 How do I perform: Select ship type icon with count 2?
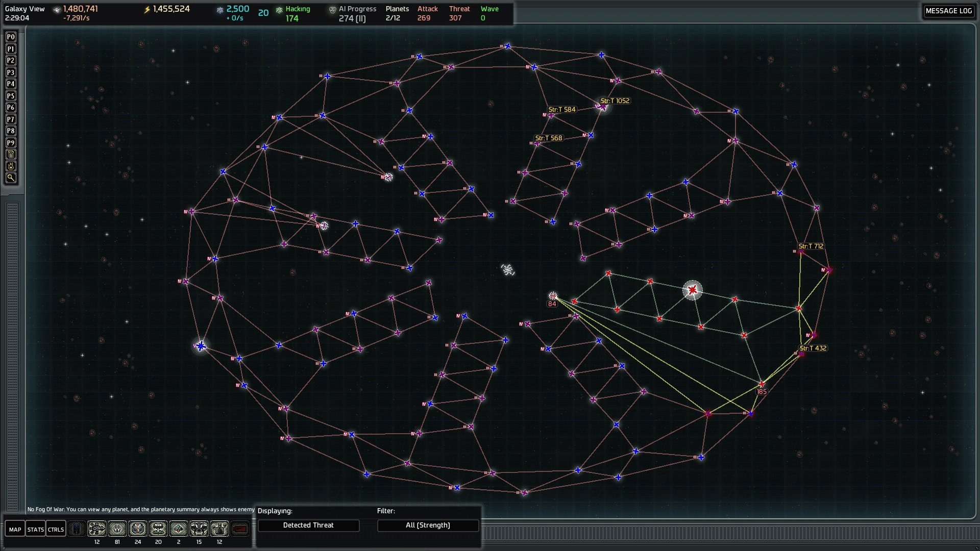pos(179,529)
